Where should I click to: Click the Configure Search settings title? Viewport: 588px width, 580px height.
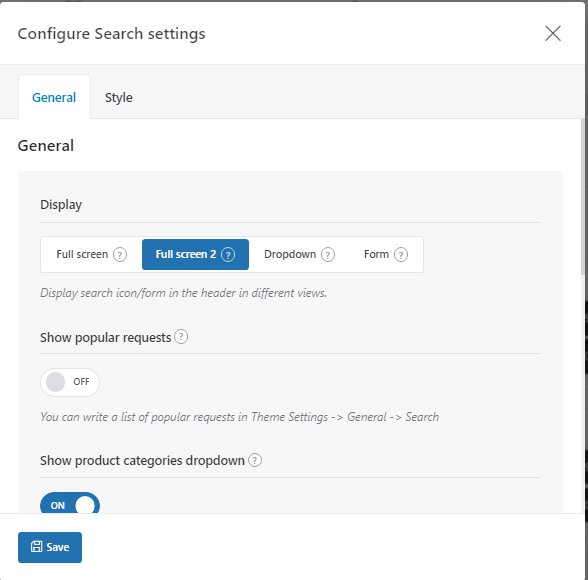click(111, 34)
